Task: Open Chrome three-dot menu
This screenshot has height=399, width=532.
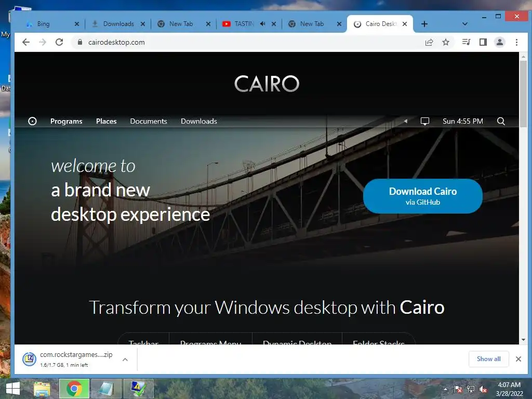Action: 516,42
